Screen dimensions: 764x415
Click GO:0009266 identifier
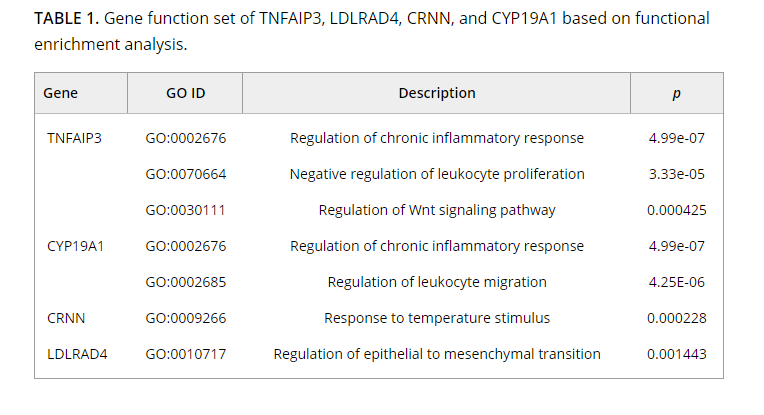point(186,319)
